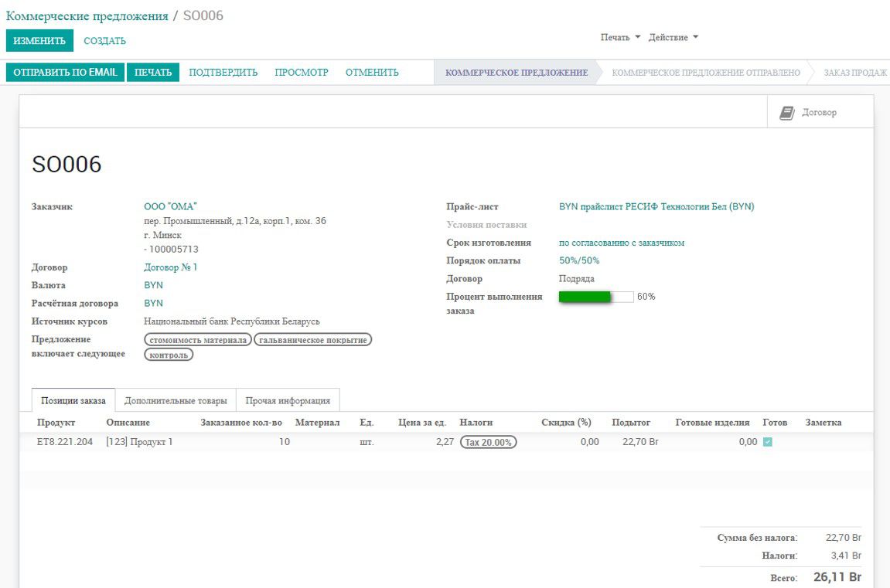The height and width of the screenshot is (588, 890).
Task: Select the order line ET8.221.204
Action: coord(65,441)
